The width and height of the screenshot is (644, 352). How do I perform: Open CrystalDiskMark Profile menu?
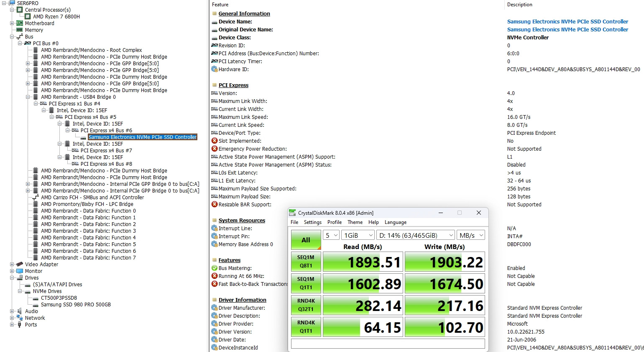pyautogui.click(x=335, y=222)
